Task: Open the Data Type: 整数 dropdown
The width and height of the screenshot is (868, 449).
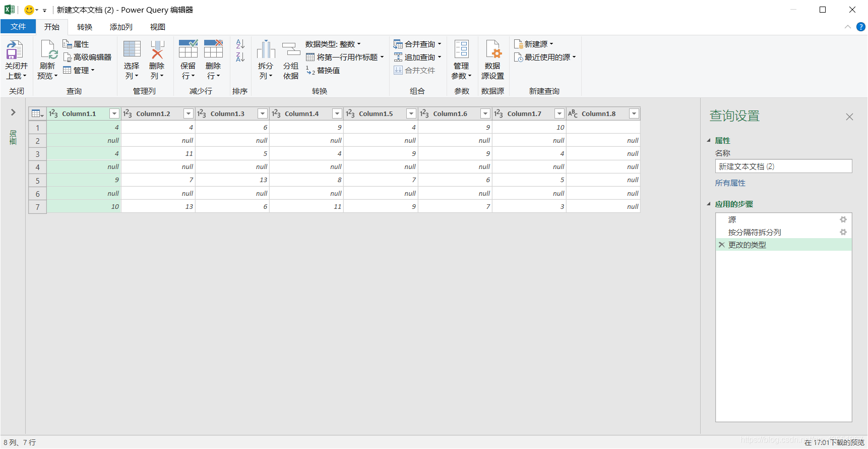Action: pyautogui.click(x=333, y=44)
